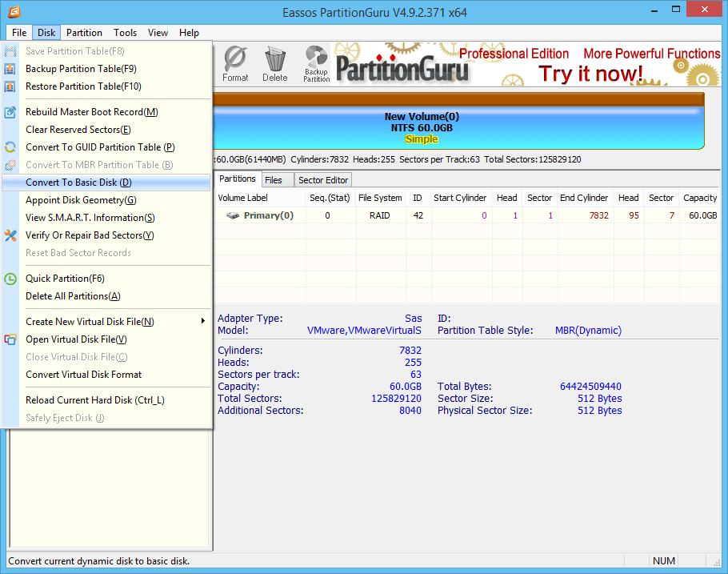
Task: Click the ID column header
Action: coord(418,198)
